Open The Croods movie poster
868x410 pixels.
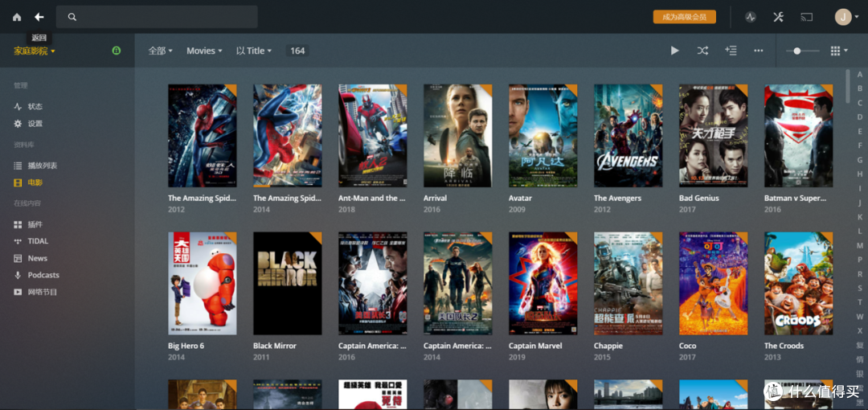(x=799, y=283)
